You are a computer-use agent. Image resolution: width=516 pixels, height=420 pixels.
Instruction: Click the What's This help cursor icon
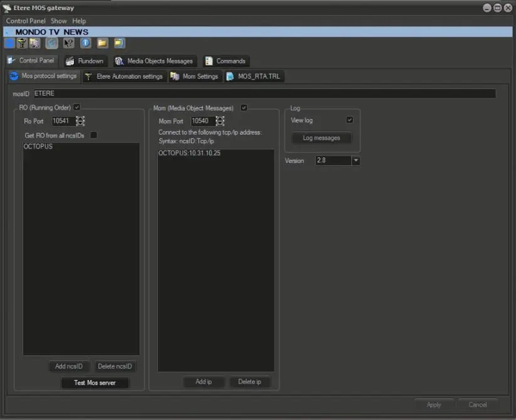[68, 43]
